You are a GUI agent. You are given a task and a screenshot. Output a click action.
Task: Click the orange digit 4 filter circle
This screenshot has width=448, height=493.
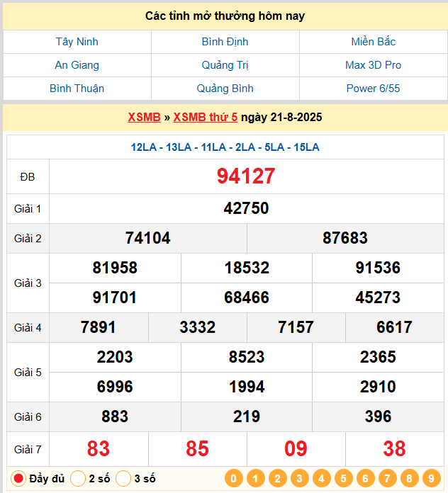(321, 479)
